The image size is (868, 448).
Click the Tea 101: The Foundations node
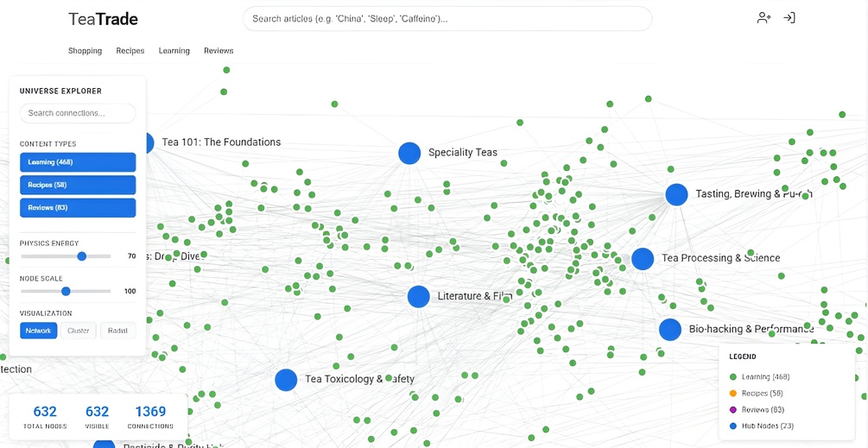(144, 142)
